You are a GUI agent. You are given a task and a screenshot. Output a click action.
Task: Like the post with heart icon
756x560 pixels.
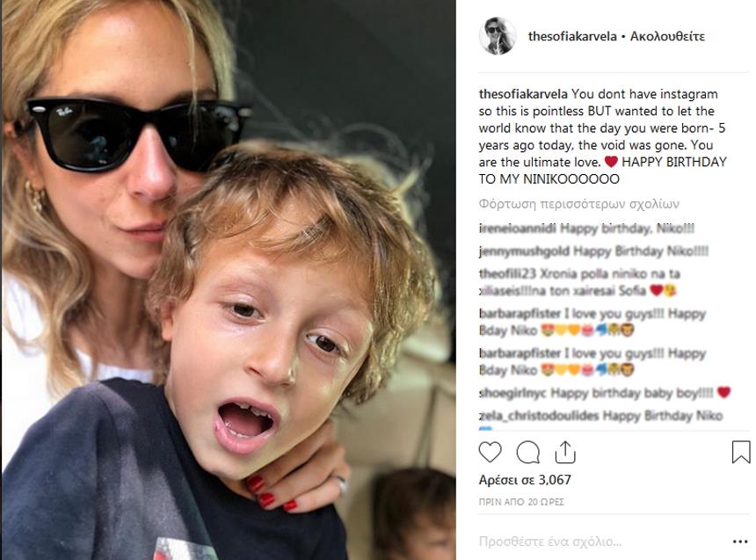[x=490, y=453]
